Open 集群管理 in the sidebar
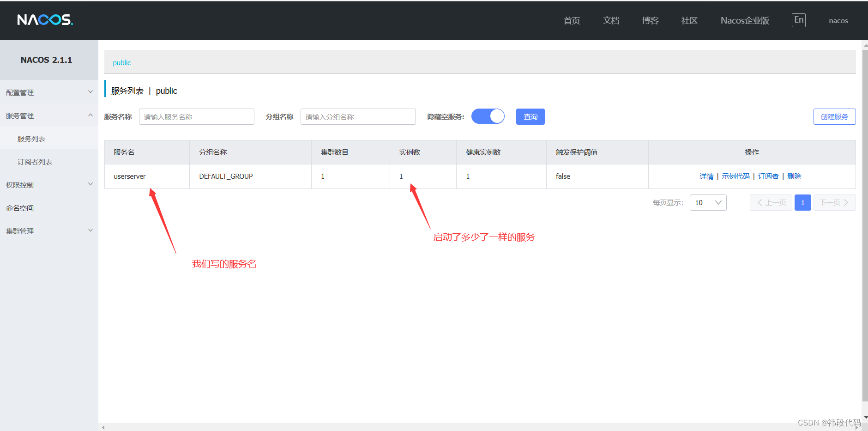868x431 pixels. (x=49, y=231)
